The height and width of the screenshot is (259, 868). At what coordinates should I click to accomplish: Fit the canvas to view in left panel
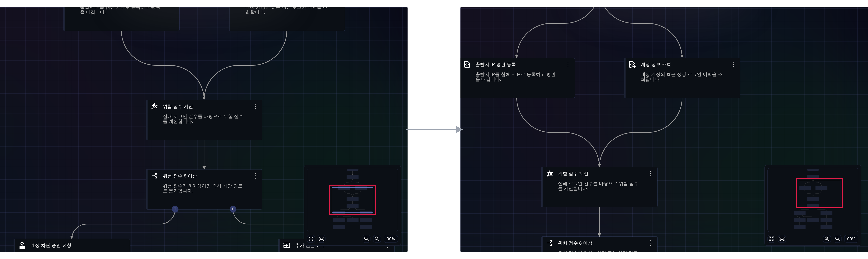tap(322, 239)
